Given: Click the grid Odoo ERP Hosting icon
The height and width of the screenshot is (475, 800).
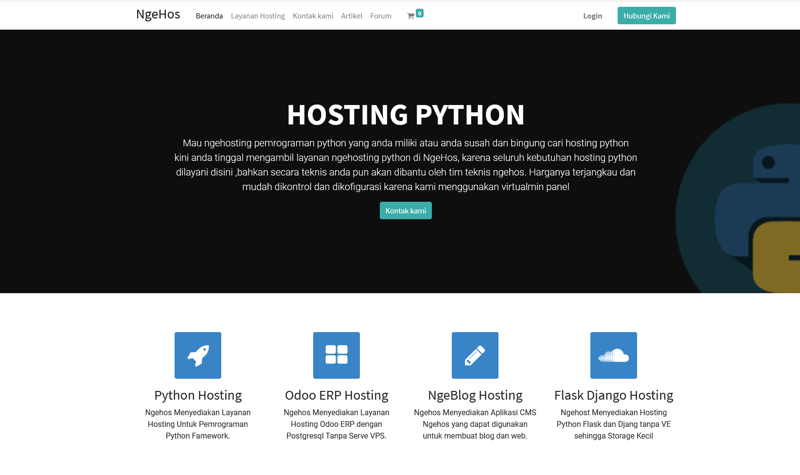Looking at the screenshot, I should [x=336, y=355].
